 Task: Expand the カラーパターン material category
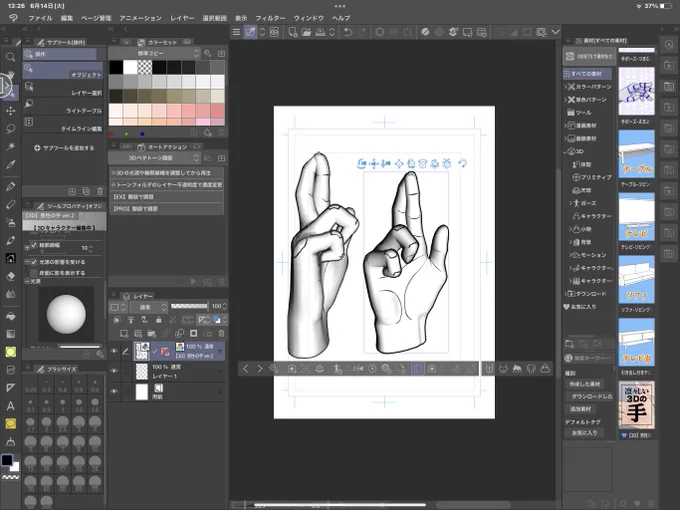[566, 87]
